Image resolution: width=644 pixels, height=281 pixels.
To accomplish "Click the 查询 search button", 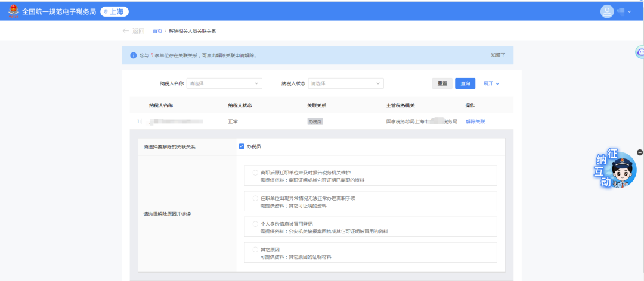I will [x=465, y=83].
